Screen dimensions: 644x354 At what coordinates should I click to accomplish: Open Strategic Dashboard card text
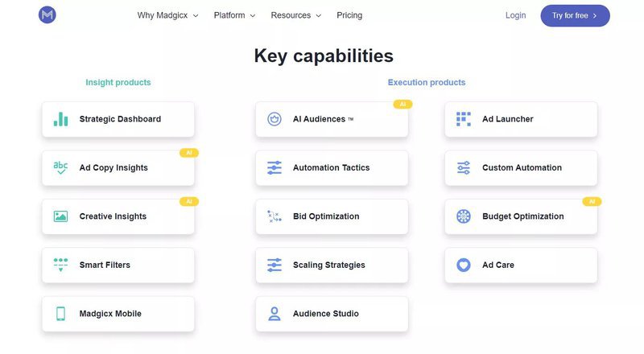point(120,119)
